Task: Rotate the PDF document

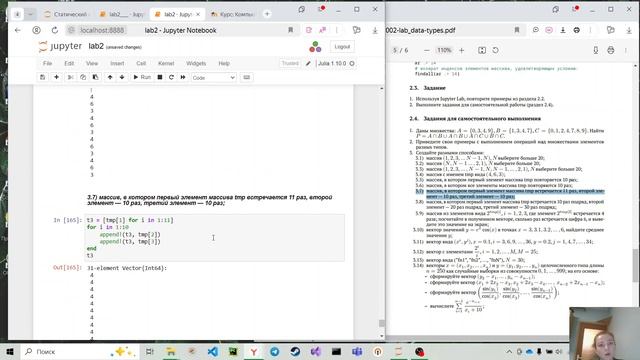Action: click(496, 50)
